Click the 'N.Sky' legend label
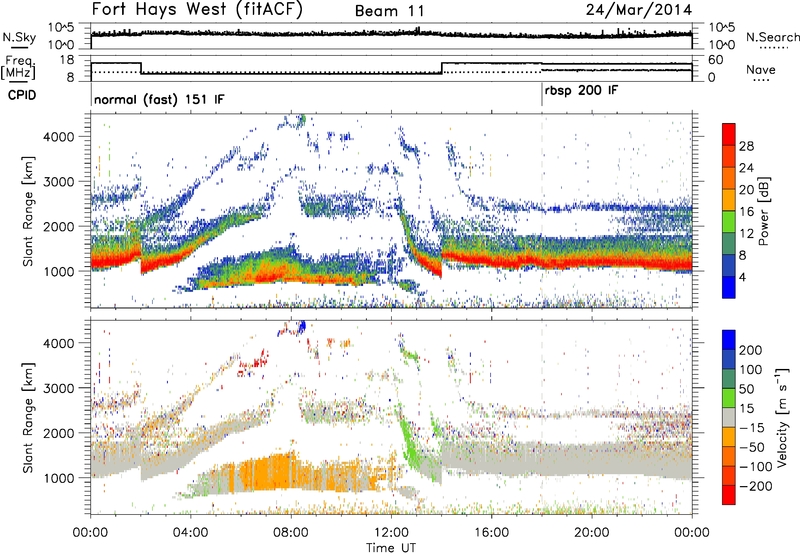Screen dimensions: 800x554 click(x=19, y=37)
